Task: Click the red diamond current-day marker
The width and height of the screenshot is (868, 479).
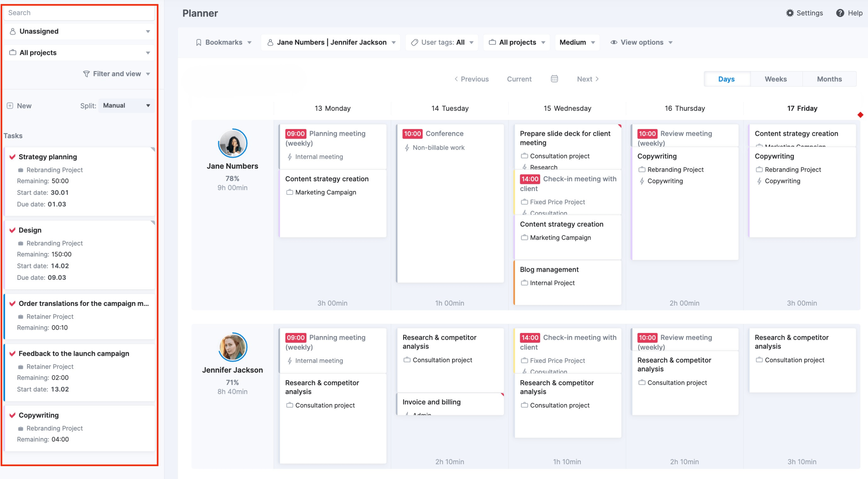Action: coord(860,115)
